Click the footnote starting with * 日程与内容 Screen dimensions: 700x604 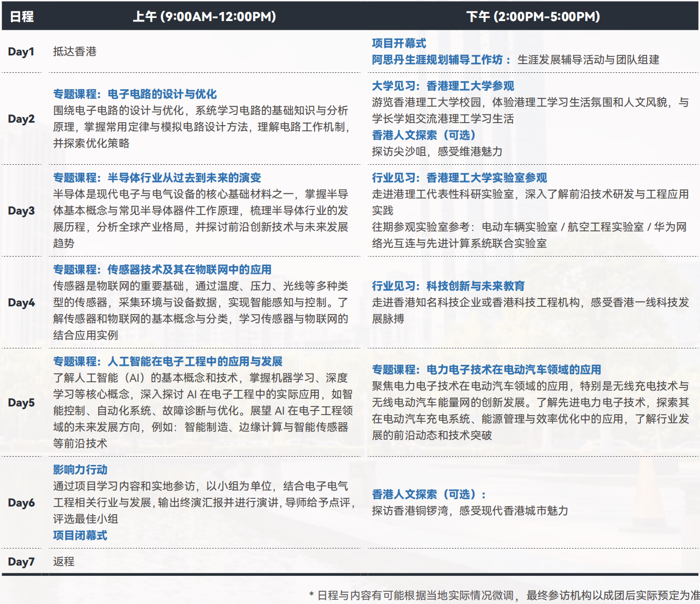[504, 596]
